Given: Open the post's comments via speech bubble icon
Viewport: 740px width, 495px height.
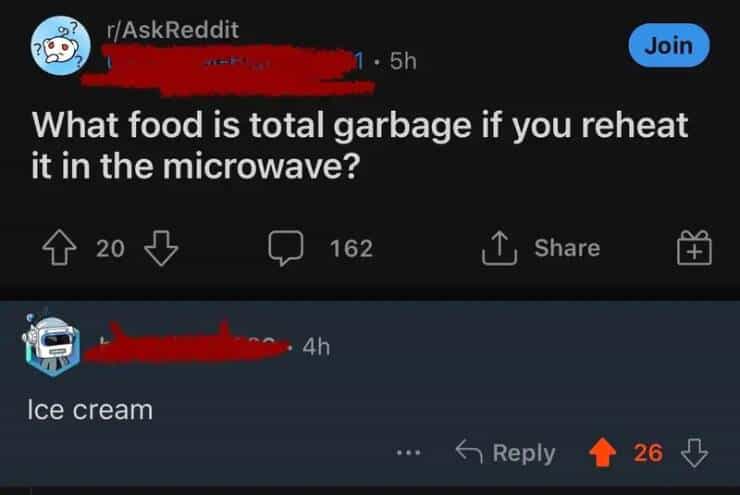Looking at the screenshot, I should (286, 247).
